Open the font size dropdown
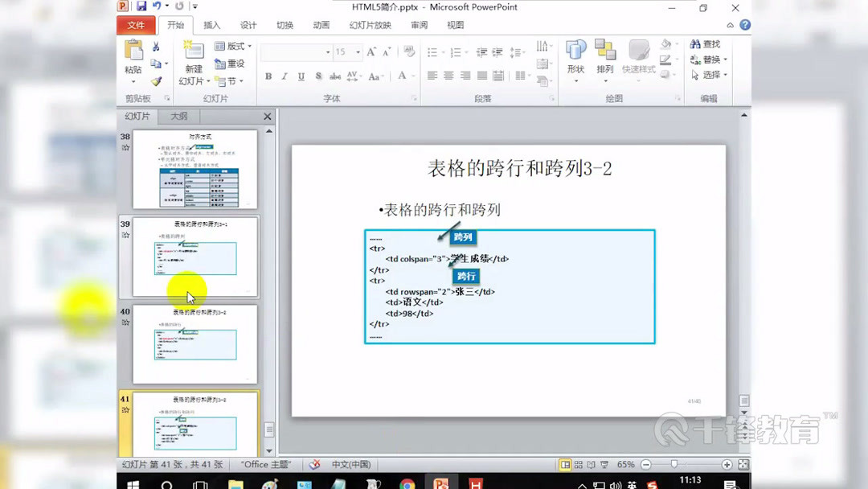Screen dimensions: 868x489 point(358,51)
